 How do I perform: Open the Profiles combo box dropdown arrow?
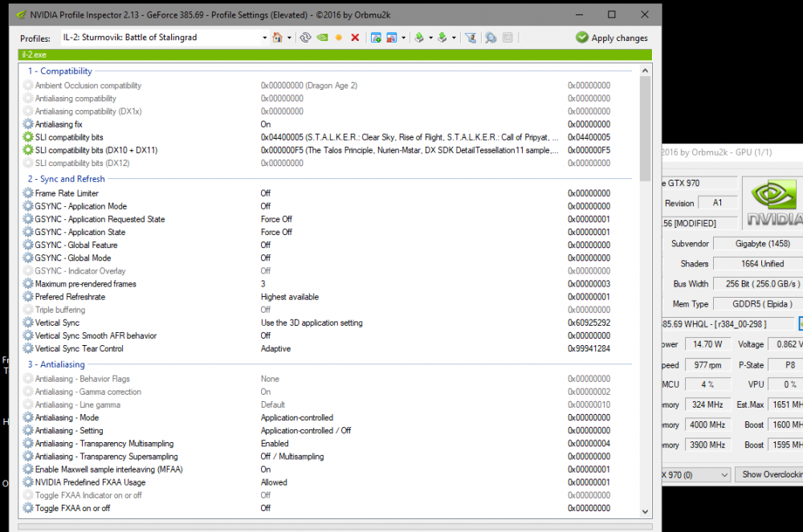264,38
